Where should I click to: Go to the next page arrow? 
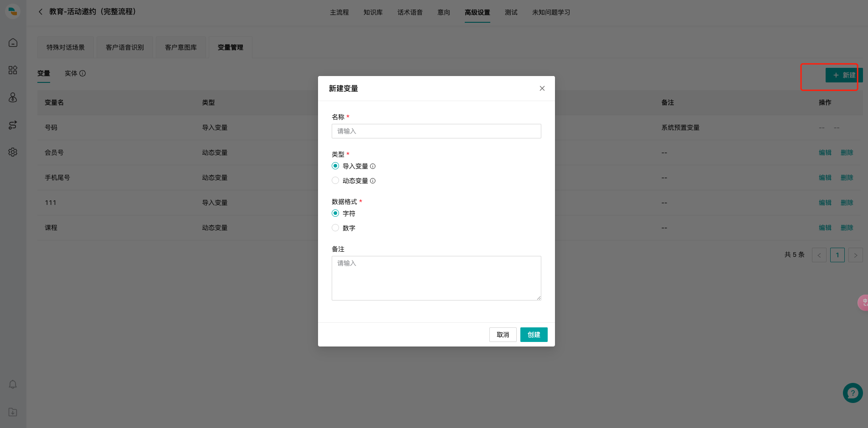856,255
